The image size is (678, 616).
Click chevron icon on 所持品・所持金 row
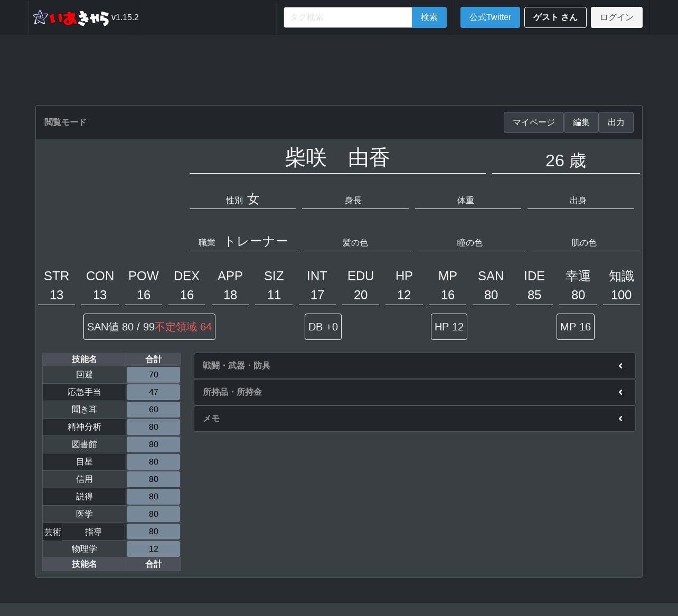pos(620,392)
